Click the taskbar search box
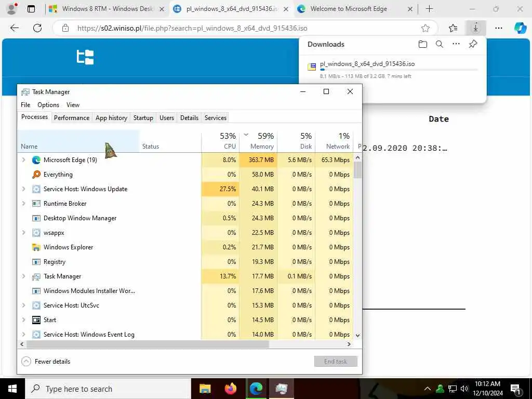Viewport: 532px width, 399px height. coord(108,389)
